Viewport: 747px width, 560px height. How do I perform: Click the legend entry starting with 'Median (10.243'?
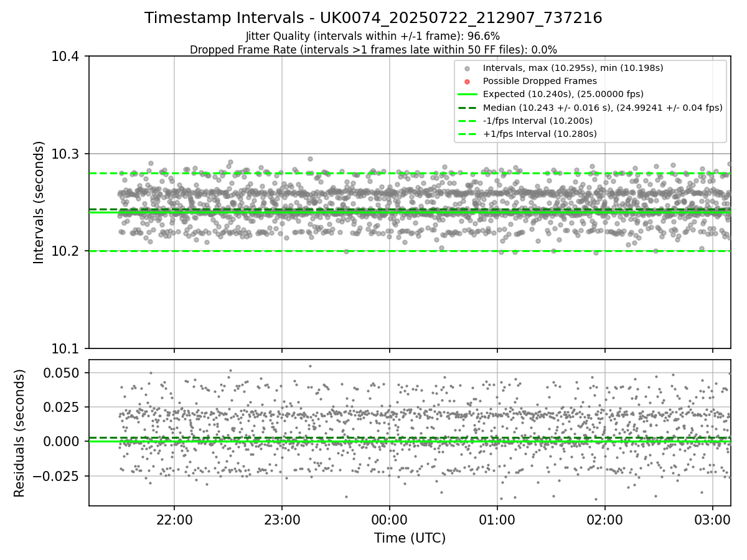[603, 108]
